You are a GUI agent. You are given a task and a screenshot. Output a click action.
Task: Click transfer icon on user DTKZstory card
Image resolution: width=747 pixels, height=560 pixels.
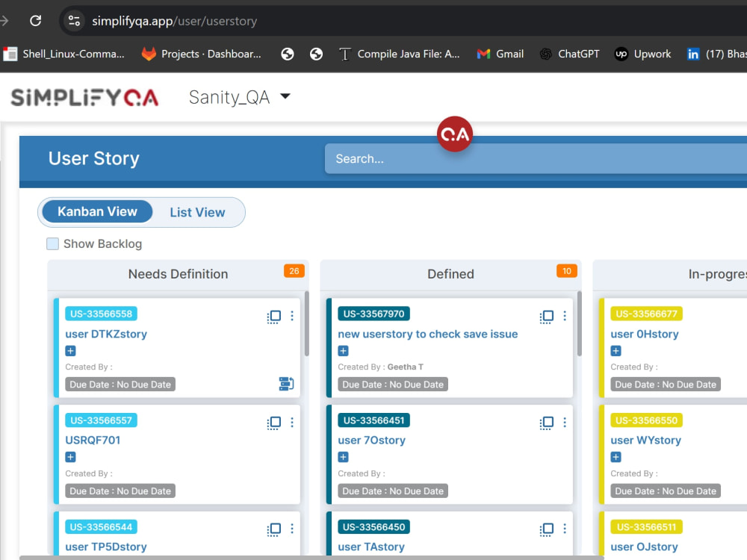click(x=286, y=383)
